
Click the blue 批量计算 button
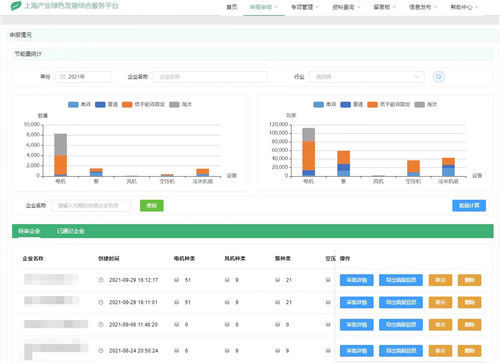point(469,205)
